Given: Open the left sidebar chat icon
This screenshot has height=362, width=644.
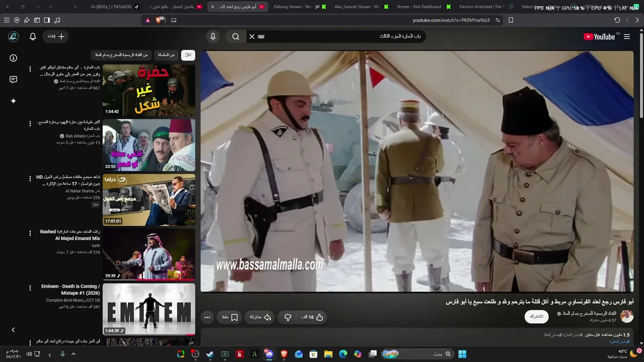Looking at the screenshot, I should (14, 79).
